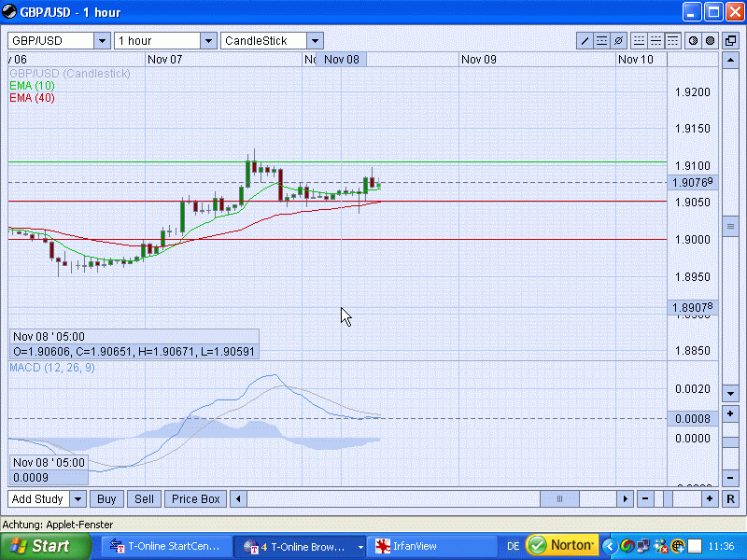The image size is (747, 560).
Task: Click the Norton status icon in taskbar
Action: (x=561, y=545)
